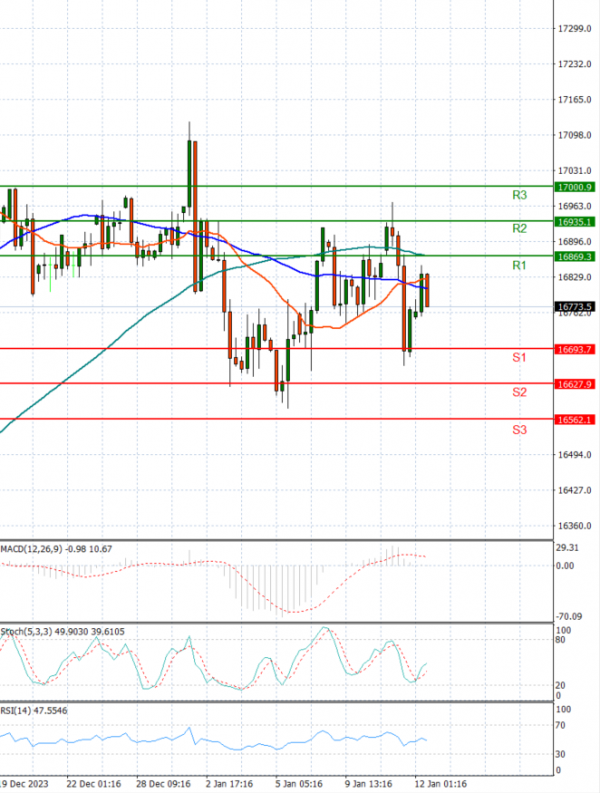Viewport: 600px width, 793px height.
Task: Click the R1 resistance label
Action: coord(519,266)
